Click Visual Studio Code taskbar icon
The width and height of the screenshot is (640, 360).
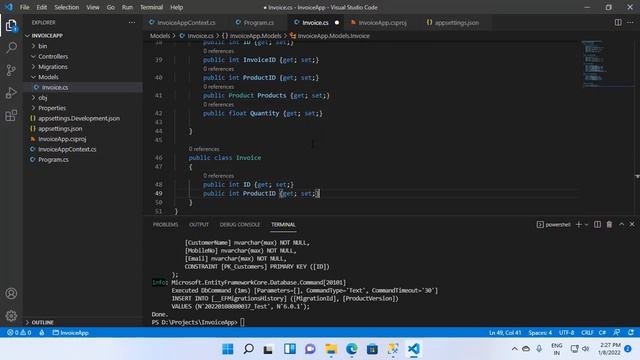point(413,349)
